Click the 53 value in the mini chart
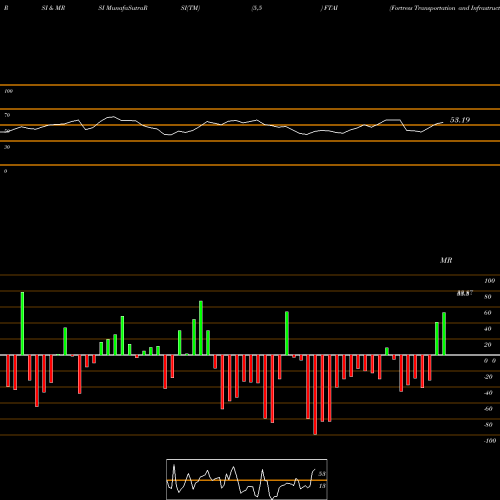500x500 pixels. [x=322, y=474]
